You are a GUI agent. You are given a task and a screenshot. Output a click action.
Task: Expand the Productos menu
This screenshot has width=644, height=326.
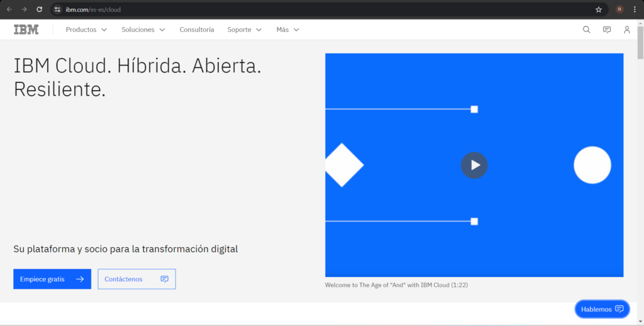click(x=86, y=30)
